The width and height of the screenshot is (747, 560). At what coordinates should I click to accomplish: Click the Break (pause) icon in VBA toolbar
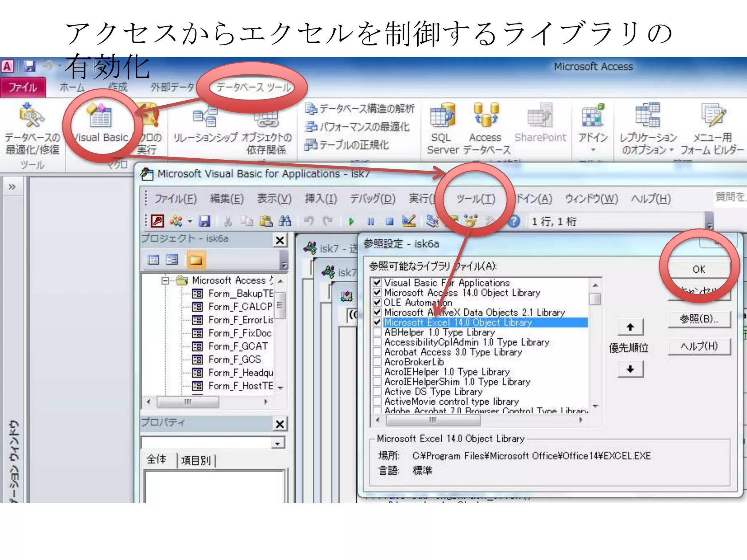[371, 221]
